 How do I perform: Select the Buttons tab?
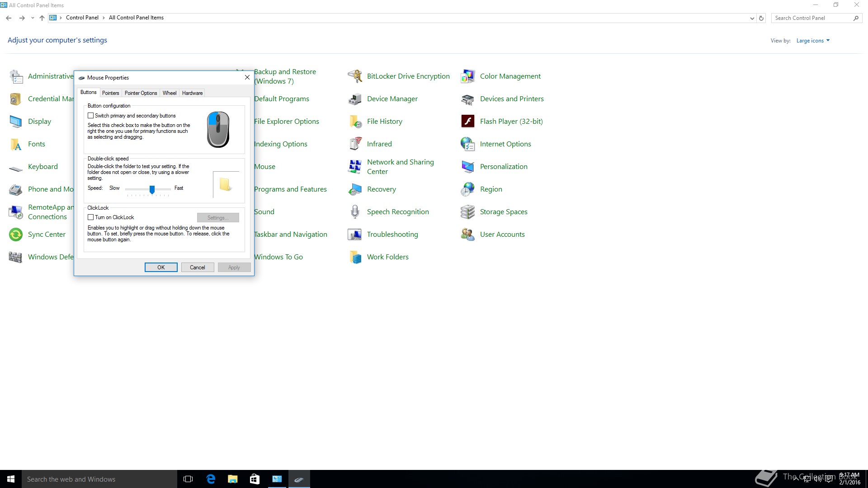coord(88,92)
